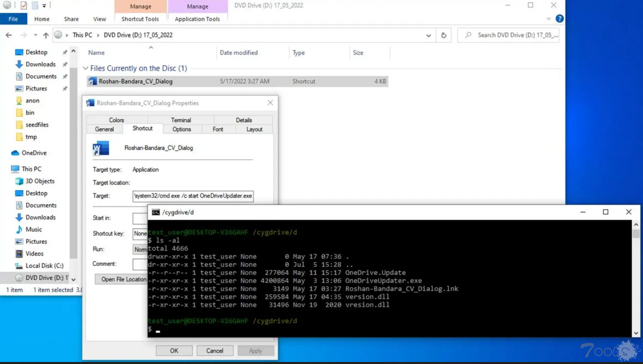Viewport: 643px width, 364px height.
Task: Click the Cancel button
Action: point(215,351)
